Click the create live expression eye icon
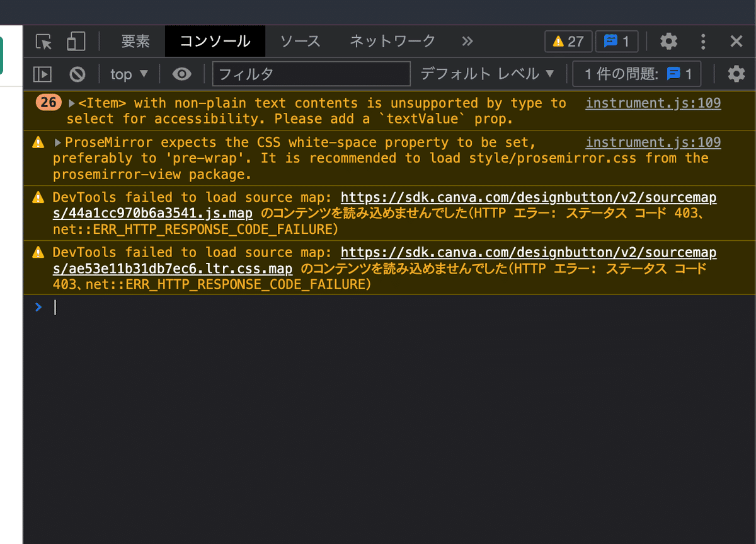The width and height of the screenshot is (756, 544). pos(182,74)
